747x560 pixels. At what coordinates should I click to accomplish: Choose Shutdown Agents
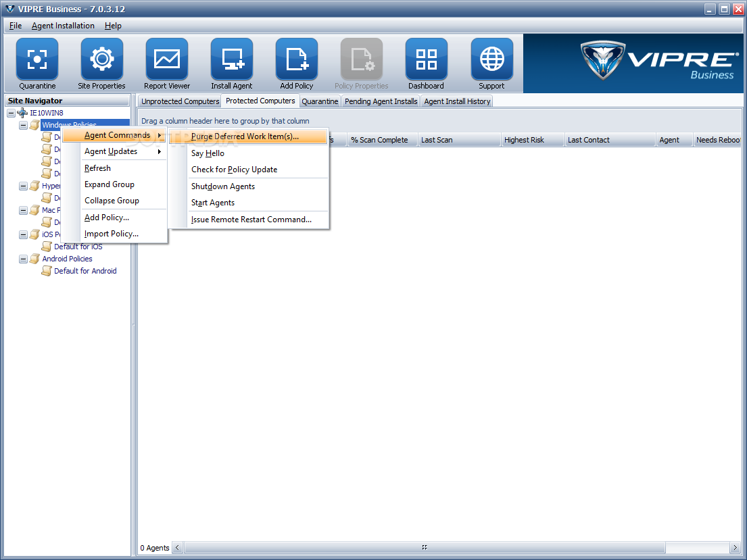pyautogui.click(x=248, y=186)
